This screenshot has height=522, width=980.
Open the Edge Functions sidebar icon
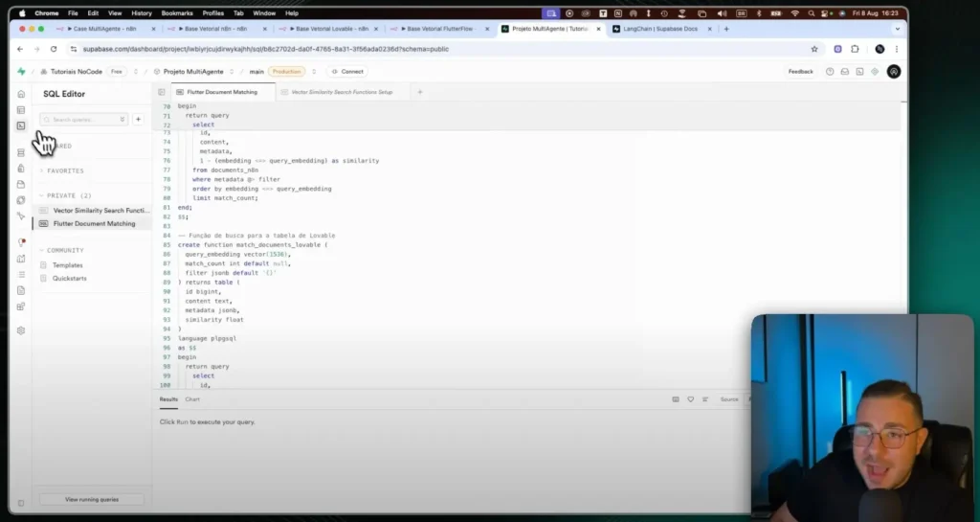(21, 200)
